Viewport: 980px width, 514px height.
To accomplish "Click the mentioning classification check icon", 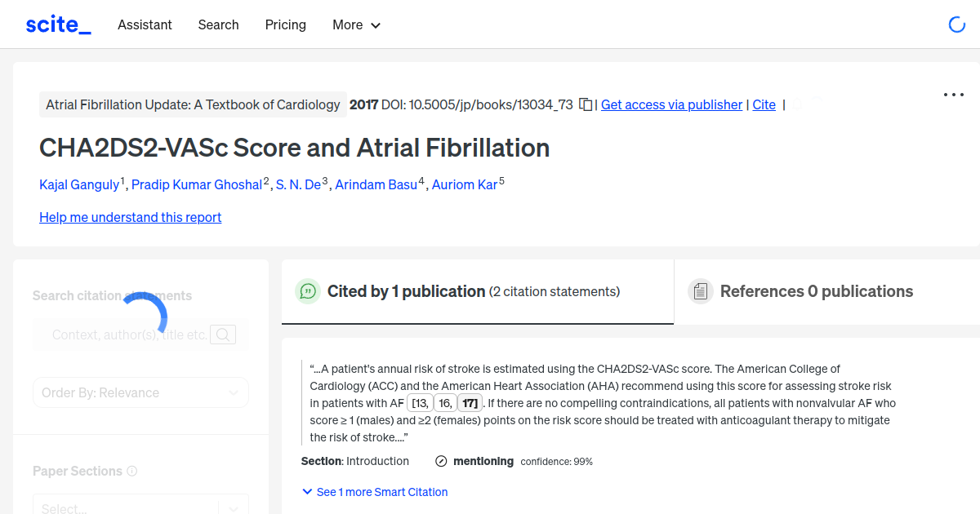I will coord(440,461).
